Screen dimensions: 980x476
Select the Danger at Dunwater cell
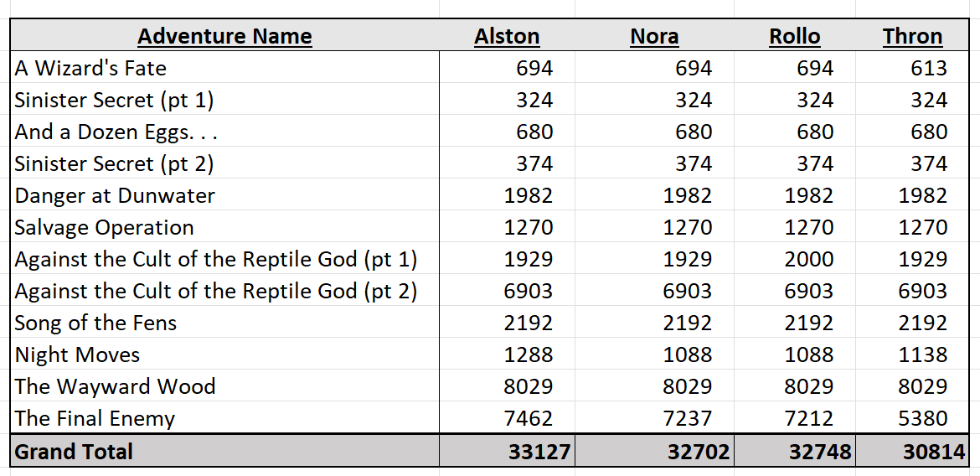224,195
